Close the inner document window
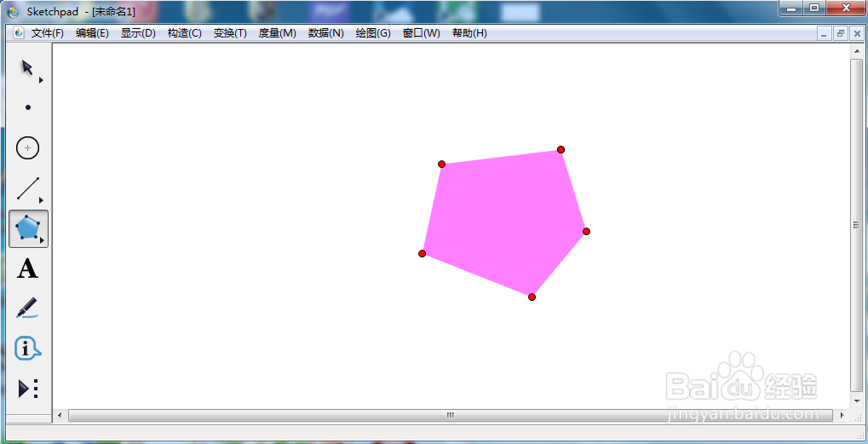 pyautogui.click(x=856, y=33)
